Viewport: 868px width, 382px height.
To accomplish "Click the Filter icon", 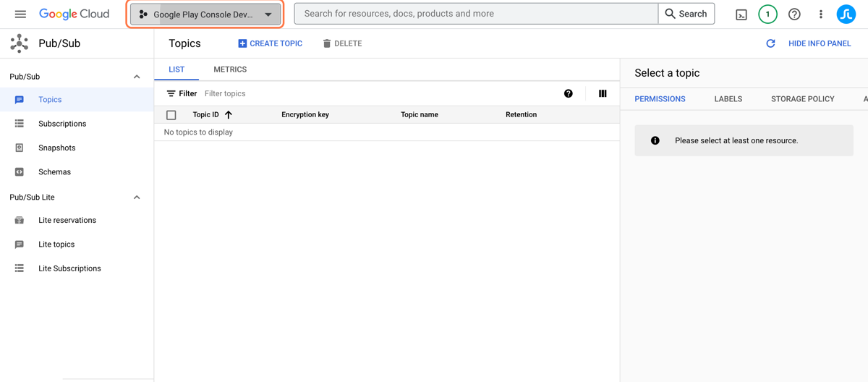I will 171,93.
